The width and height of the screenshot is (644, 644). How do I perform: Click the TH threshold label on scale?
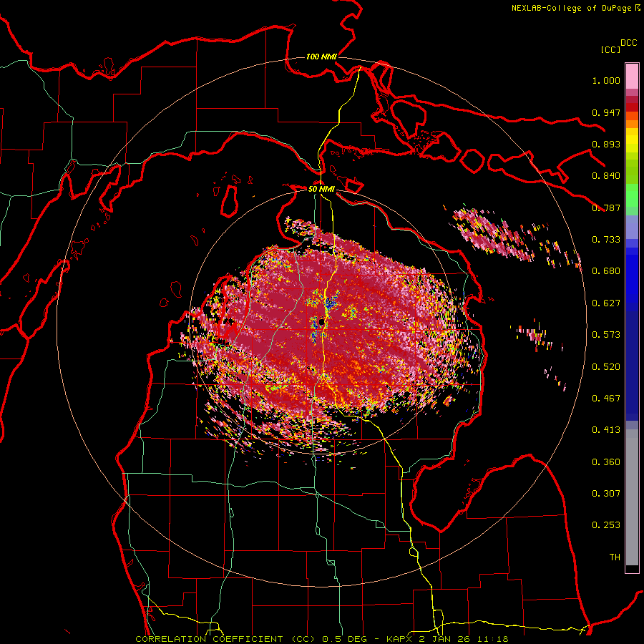tap(615, 557)
